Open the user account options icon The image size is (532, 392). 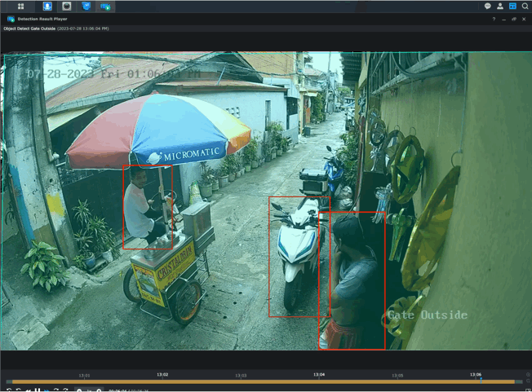[x=500, y=6]
